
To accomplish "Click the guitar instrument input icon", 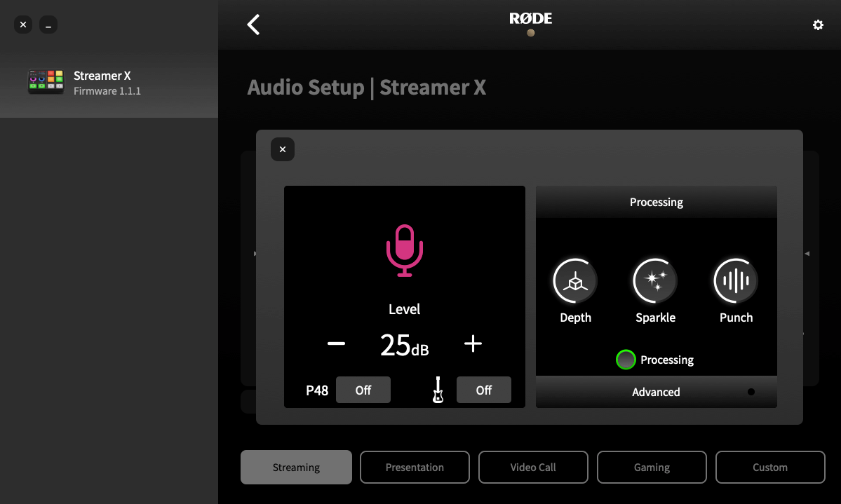I will pos(438,390).
